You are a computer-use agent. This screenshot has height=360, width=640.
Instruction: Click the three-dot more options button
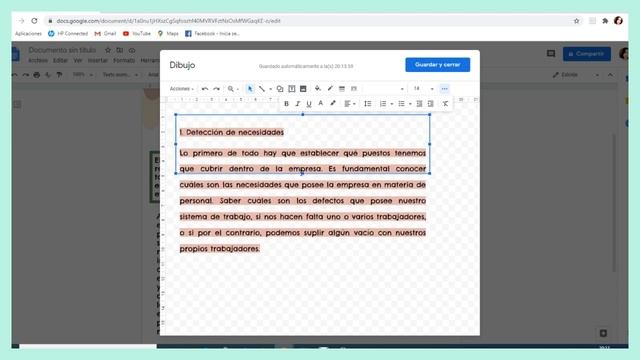click(444, 89)
